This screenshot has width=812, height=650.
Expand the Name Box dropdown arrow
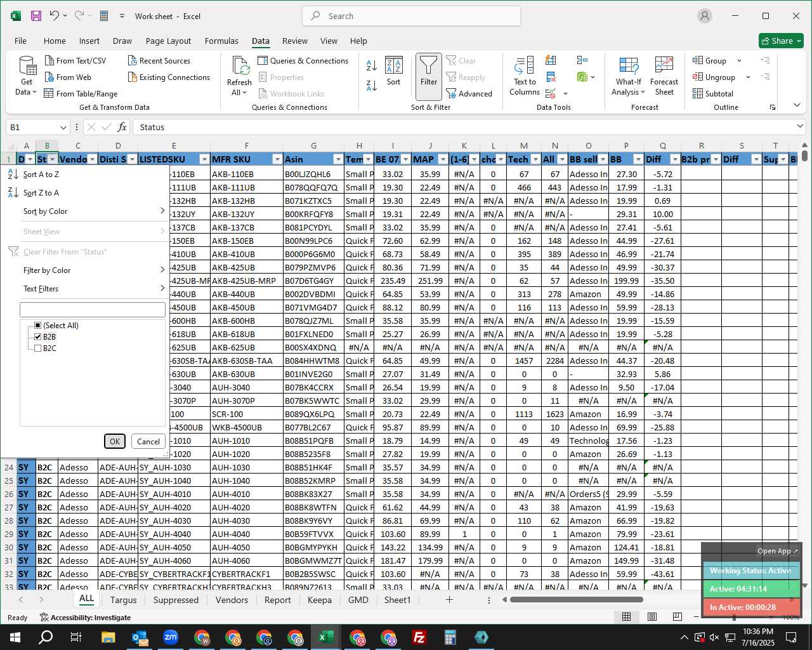click(x=63, y=127)
